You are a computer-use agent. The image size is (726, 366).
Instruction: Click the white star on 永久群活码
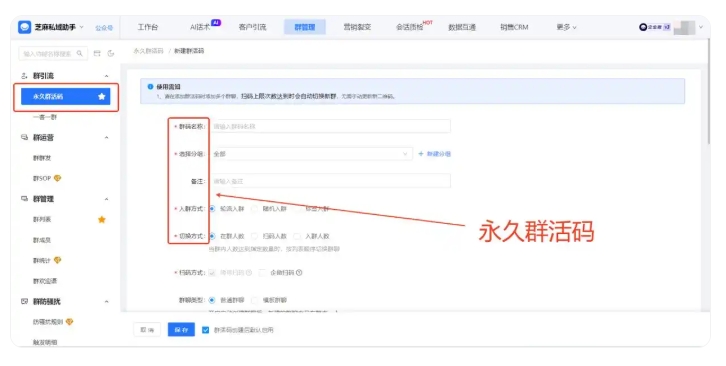click(102, 96)
